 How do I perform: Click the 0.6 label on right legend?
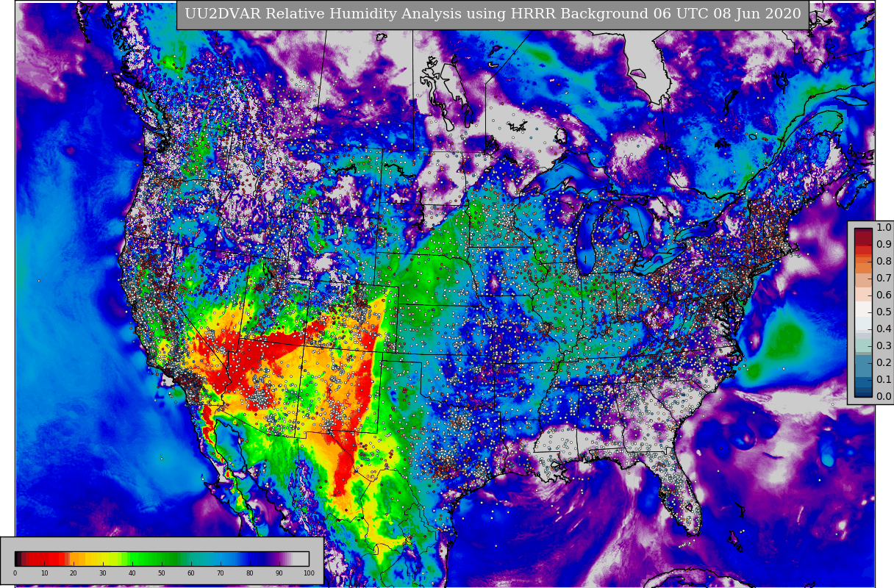pyautogui.click(x=884, y=295)
